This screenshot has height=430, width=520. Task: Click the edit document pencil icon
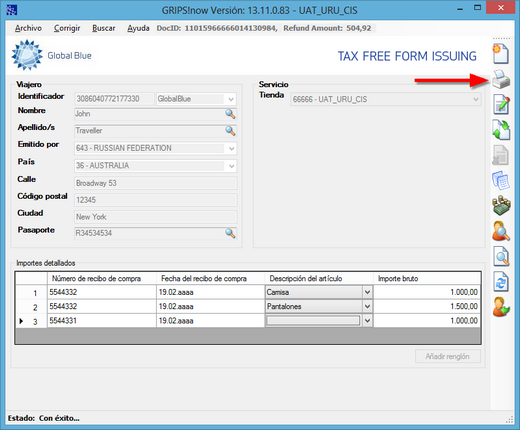501,105
